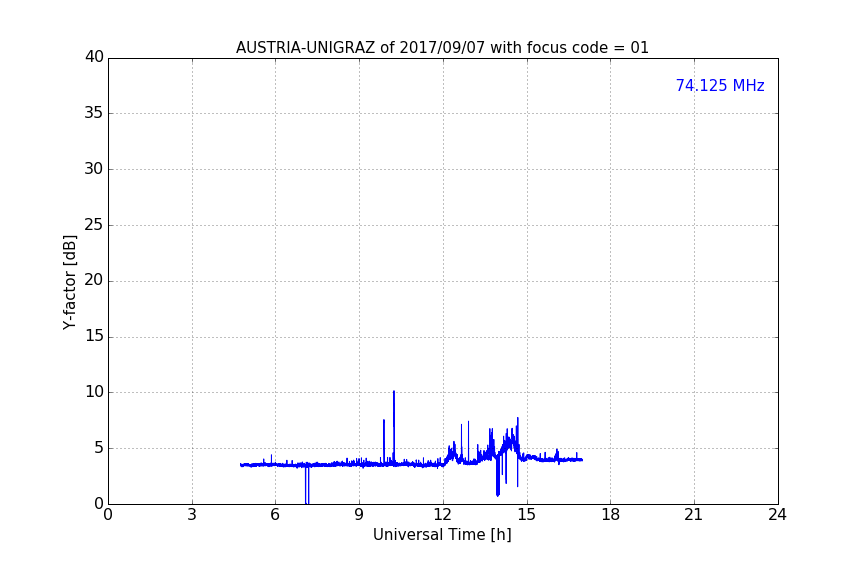Click y-axis tick label 40
864x576 pixels.
pyautogui.click(x=94, y=57)
